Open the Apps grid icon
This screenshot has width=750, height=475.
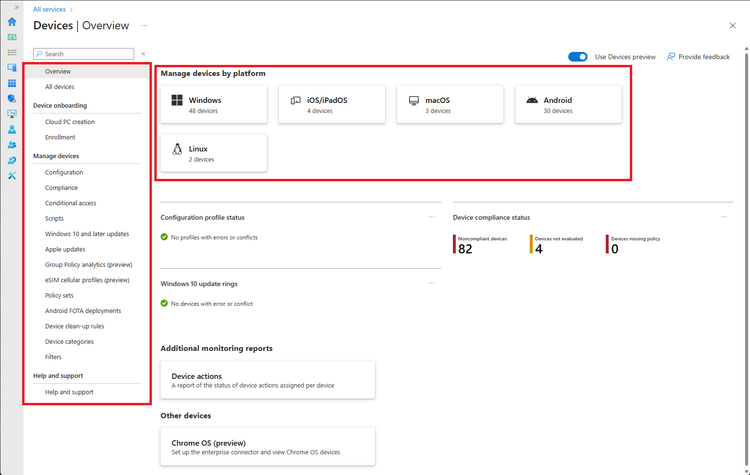point(12,83)
